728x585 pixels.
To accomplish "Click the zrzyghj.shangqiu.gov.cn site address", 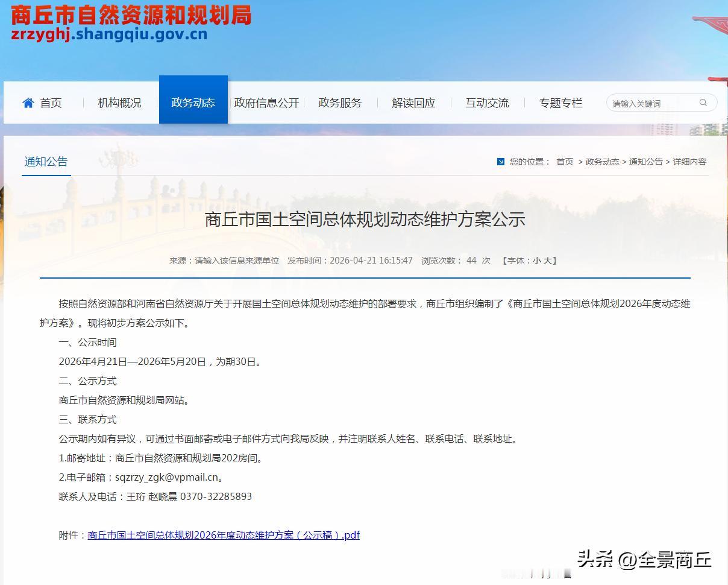I will pyautogui.click(x=109, y=34).
